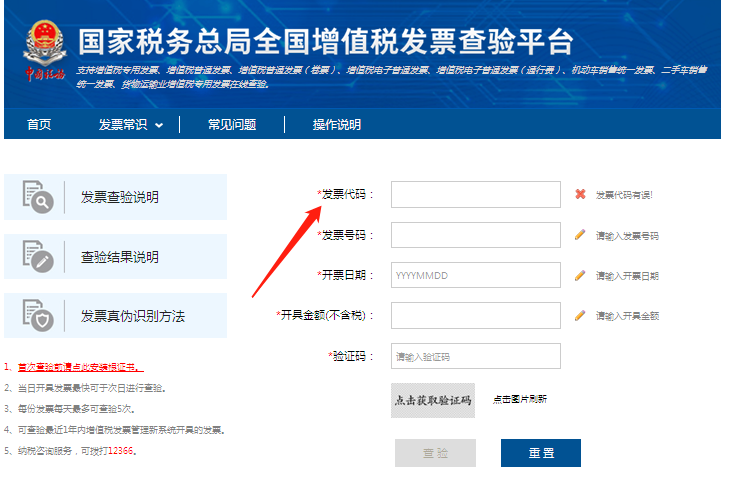Focus the 发票代码 input field
The height and width of the screenshot is (501, 737).
point(476,195)
